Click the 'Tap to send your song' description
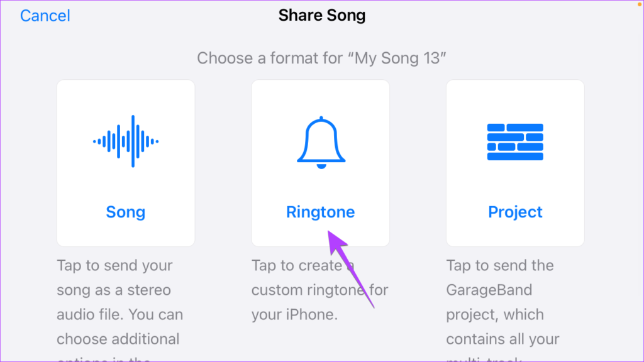Viewport: 644px width, 362px height. [120, 310]
